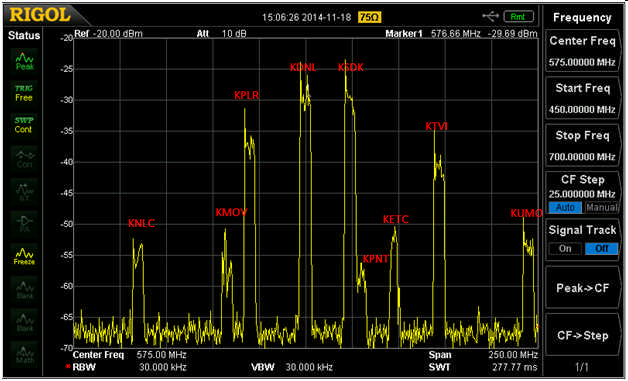Image resolution: width=628 pixels, height=381 pixels.
Task: Click the SWP Cont sweep icon
Action: [24, 125]
